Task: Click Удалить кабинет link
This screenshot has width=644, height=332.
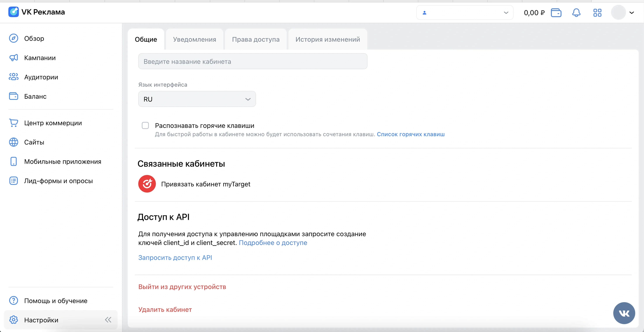Action: 165,309
